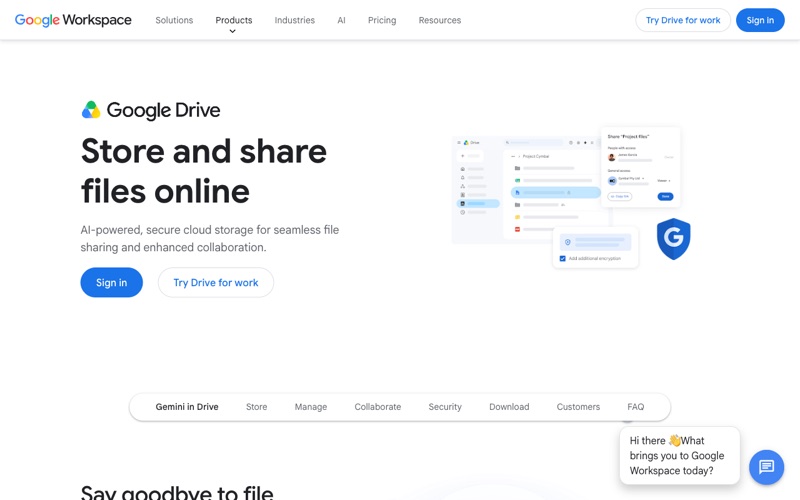Open the Resources menu
Viewport: 800px width, 500px height.
click(x=440, y=20)
